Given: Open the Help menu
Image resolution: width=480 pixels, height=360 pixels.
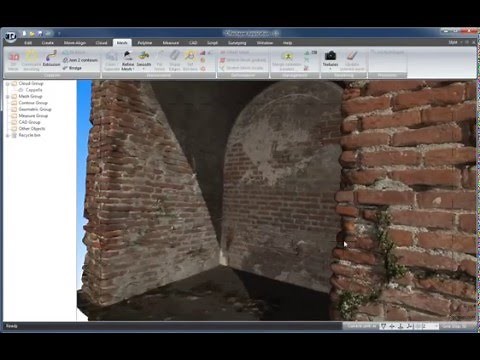Looking at the screenshot, I should (x=287, y=43).
